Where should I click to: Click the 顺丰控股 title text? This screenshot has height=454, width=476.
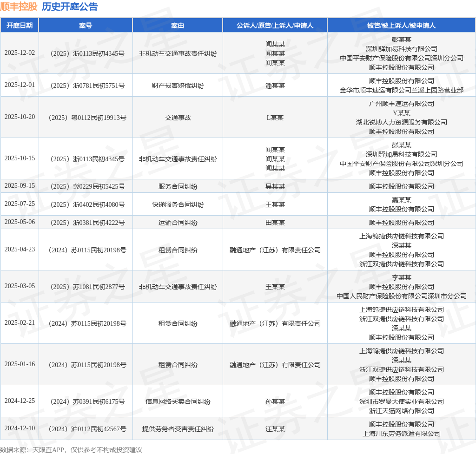[19, 7]
